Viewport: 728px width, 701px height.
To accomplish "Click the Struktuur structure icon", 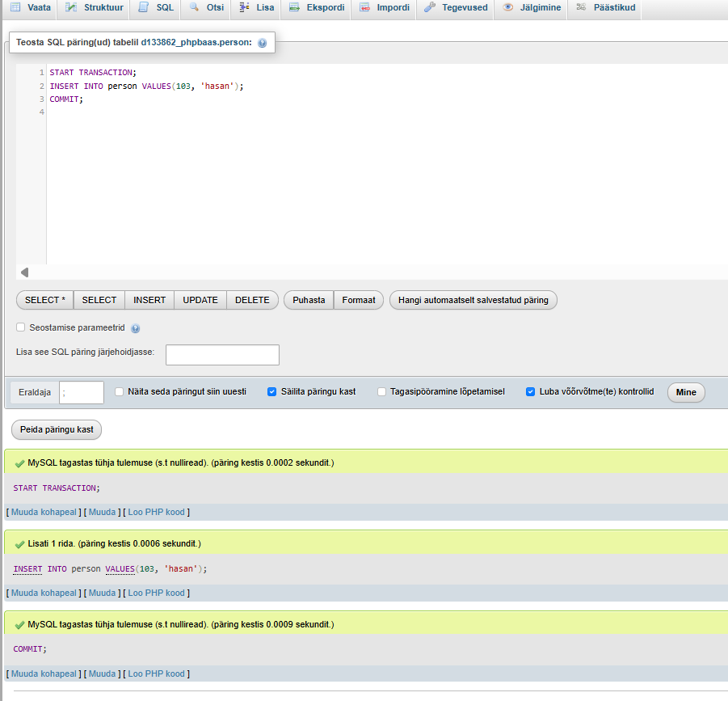I will (x=71, y=7).
